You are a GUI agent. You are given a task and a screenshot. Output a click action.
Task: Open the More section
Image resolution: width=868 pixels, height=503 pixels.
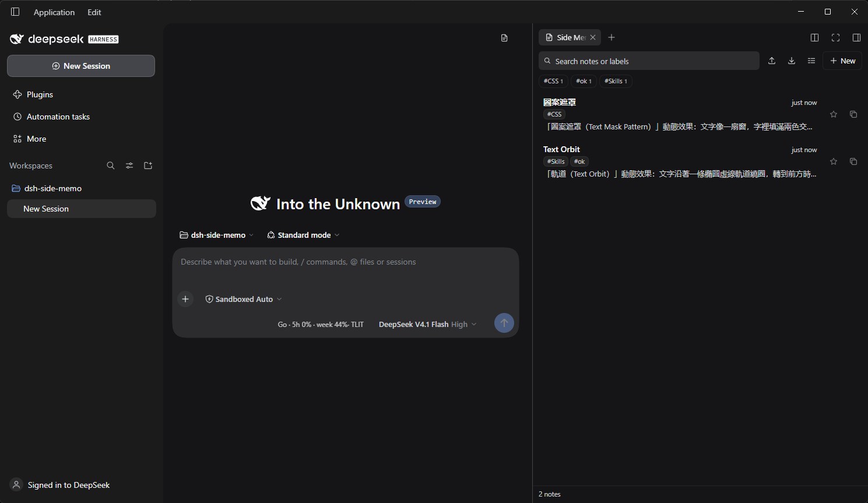click(x=81, y=139)
